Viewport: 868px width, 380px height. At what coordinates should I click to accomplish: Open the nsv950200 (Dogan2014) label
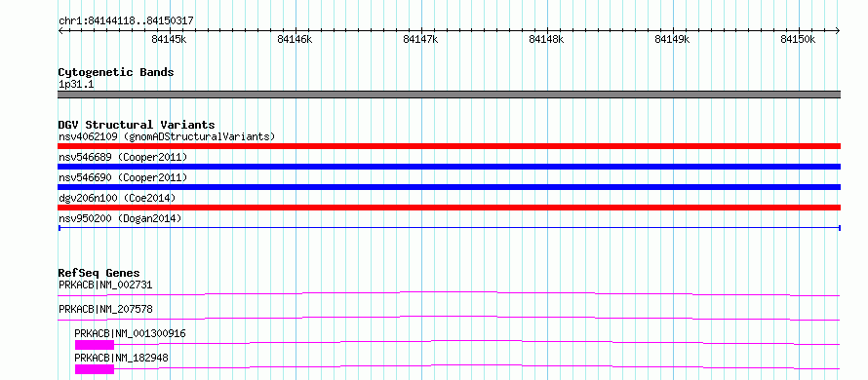(x=120, y=218)
